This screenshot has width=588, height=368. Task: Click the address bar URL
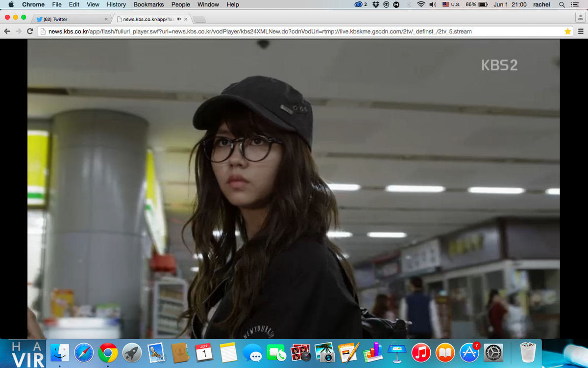(260, 31)
